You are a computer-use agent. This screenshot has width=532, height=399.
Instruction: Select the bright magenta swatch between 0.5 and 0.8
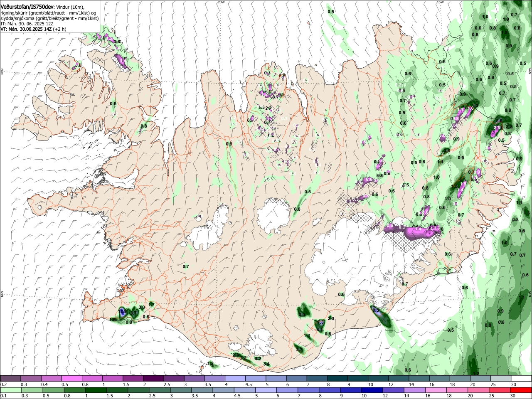pos(71,379)
